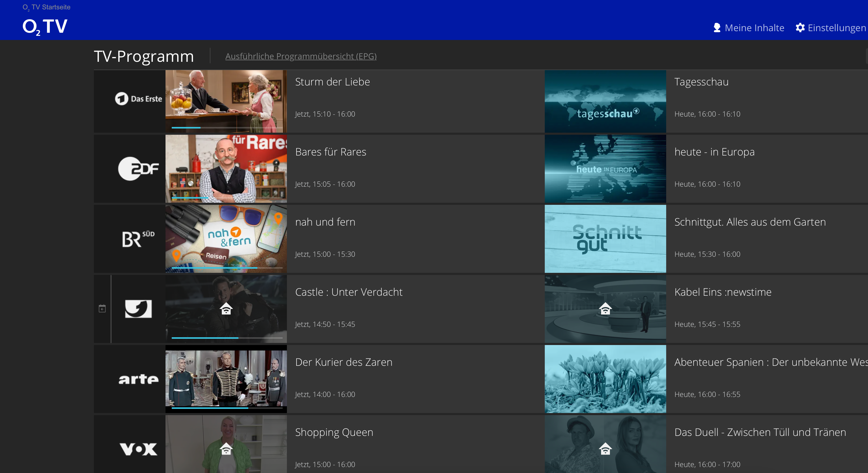The image size is (868, 473).
Task: Click the TV-Programm heading
Action: coord(144,56)
